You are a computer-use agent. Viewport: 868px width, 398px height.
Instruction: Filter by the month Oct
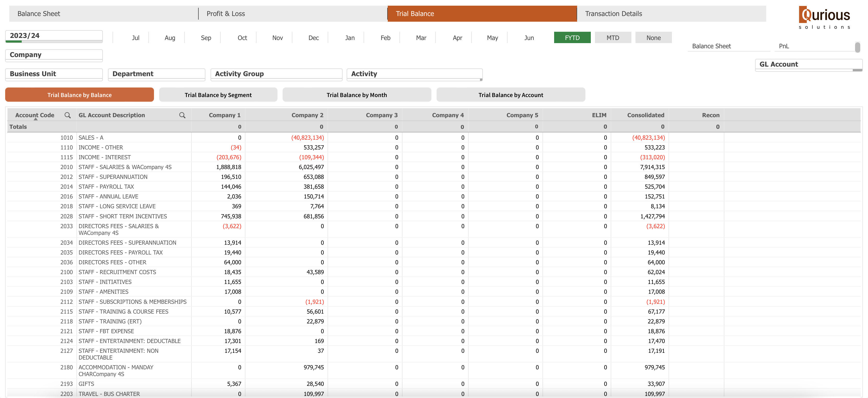tap(242, 38)
